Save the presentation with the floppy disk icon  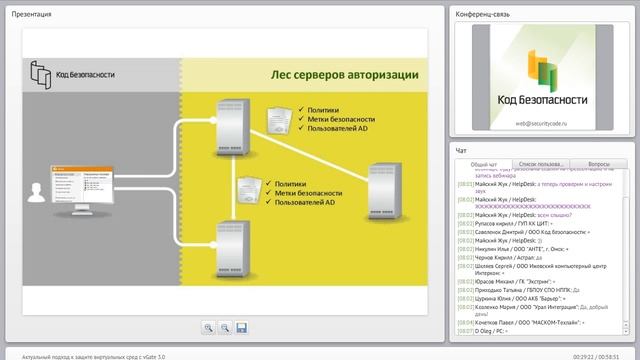pyautogui.click(x=241, y=328)
